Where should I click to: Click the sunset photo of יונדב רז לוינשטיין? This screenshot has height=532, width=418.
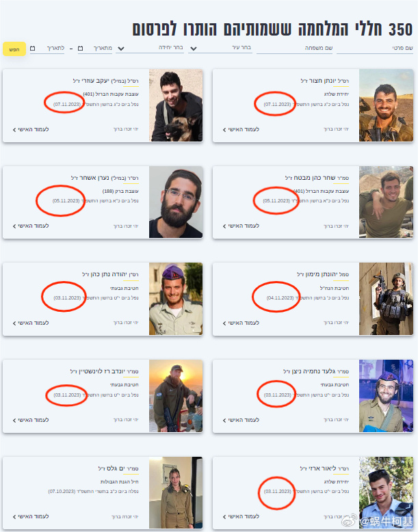pos(176,396)
